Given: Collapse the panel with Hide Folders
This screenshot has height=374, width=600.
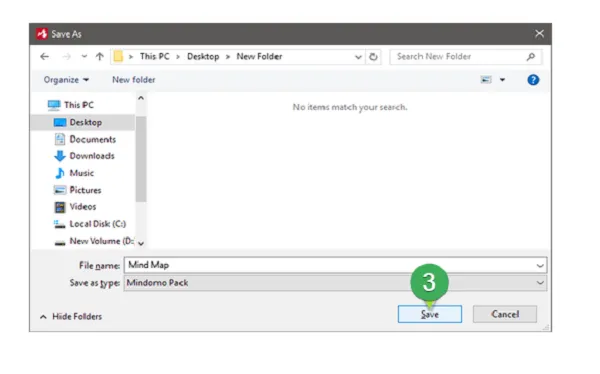Looking at the screenshot, I should (71, 317).
